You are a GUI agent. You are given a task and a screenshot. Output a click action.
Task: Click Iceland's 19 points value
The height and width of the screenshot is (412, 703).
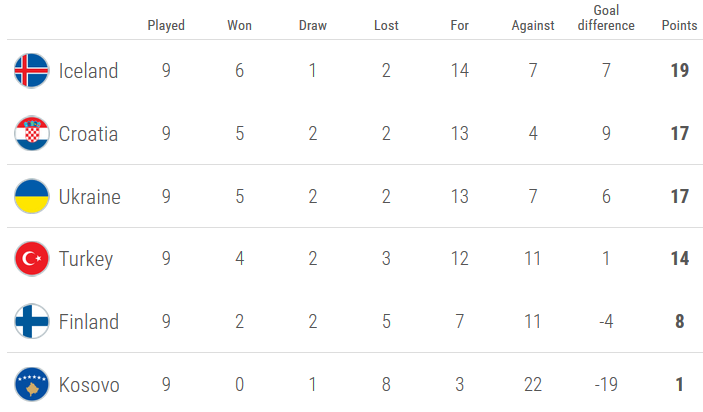click(x=680, y=71)
